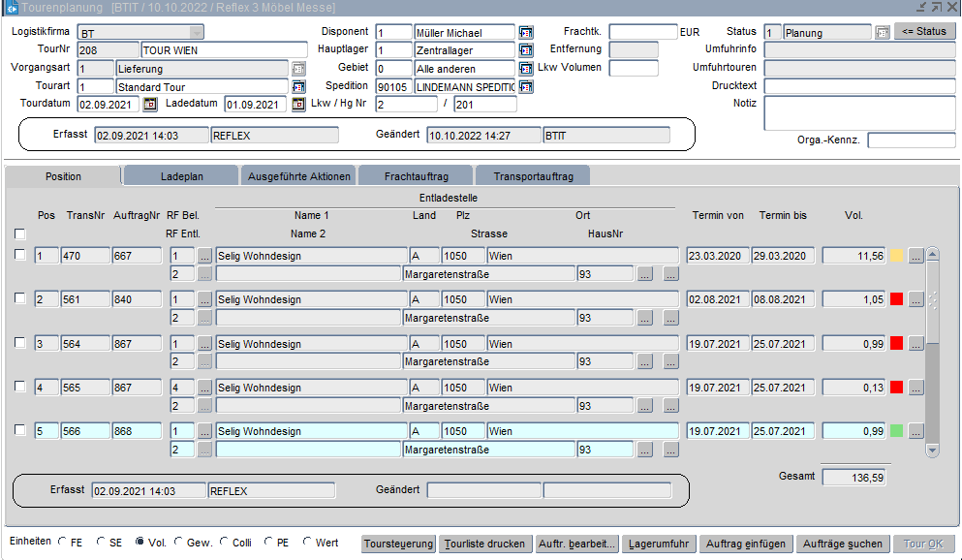
Task: Click lookup icon beside Vorgangsart Lieferung
Action: click(298, 69)
